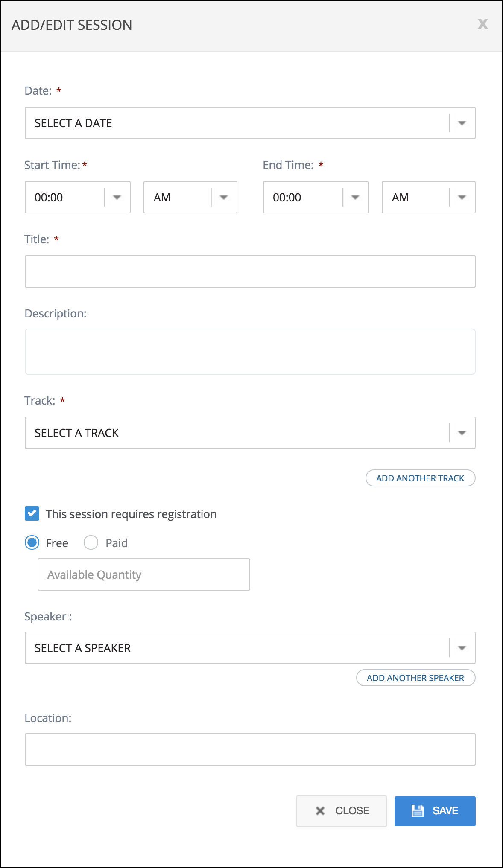This screenshot has width=503, height=868.
Task: Select the Free radio option
Action: pyautogui.click(x=32, y=543)
